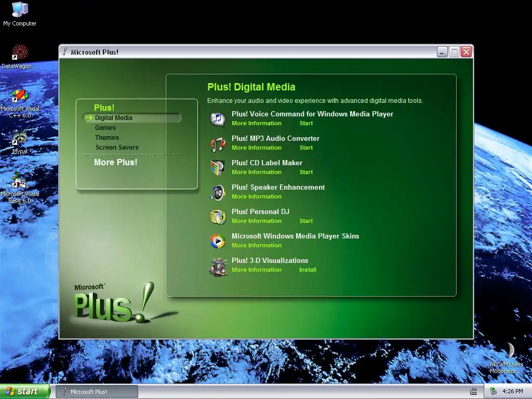This screenshot has width=532, height=399.
Task: Click Microsoft Windows Media Player Skins title
Action: pos(295,236)
